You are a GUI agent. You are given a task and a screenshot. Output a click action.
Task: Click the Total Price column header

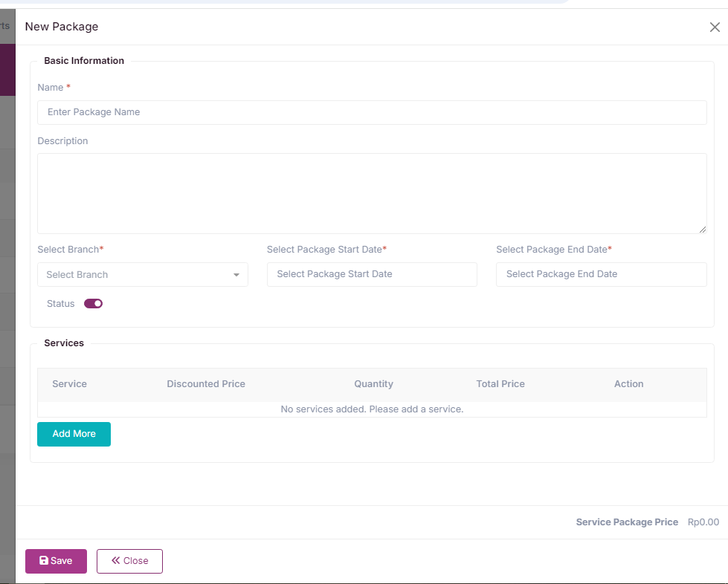(500, 384)
